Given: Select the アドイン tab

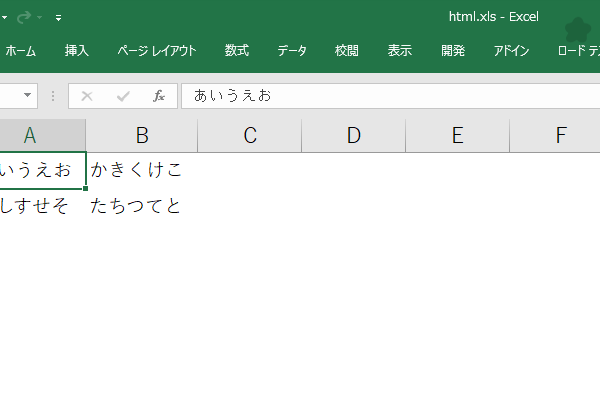Looking at the screenshot, I should coord(511,51).
